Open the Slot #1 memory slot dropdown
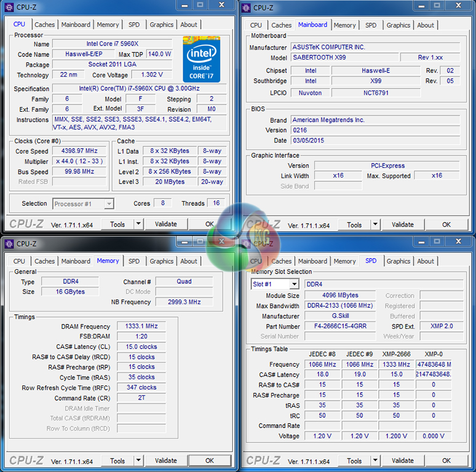This screenshot has width=476, height=472. coord(294,285)
